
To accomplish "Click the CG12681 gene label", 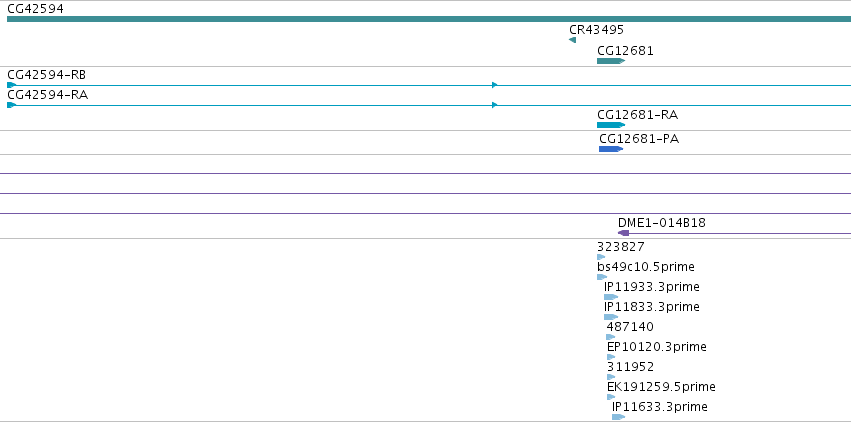I will click(625, 51).
